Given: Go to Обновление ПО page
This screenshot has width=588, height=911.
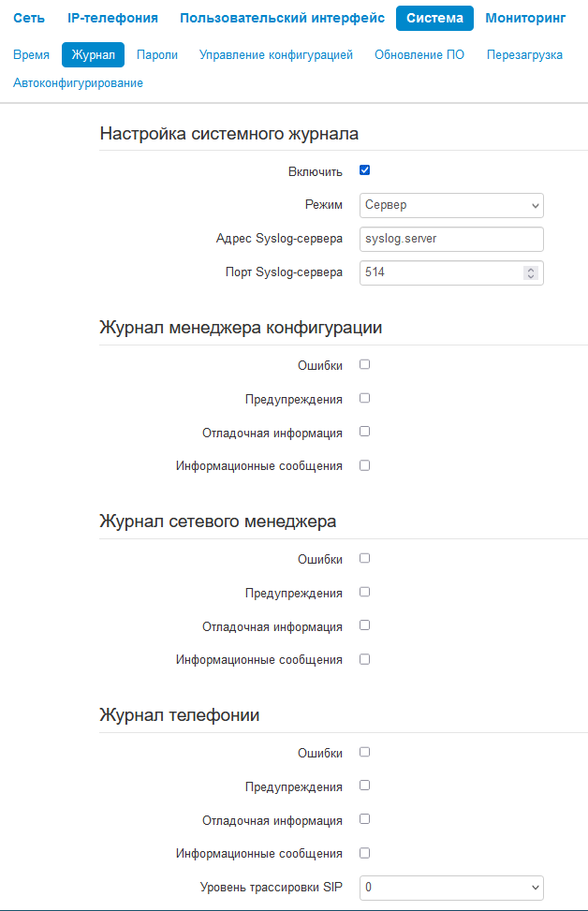Looking at the screenshot, I should pos(419,55).
